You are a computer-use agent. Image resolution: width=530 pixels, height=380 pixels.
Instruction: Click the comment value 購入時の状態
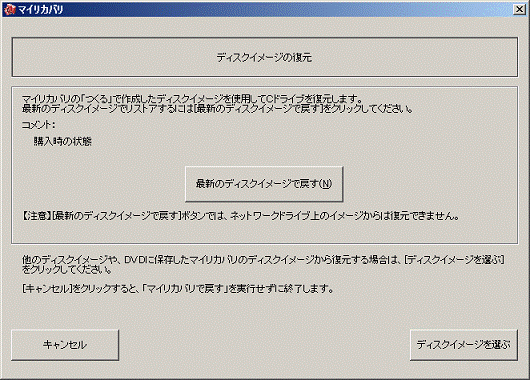tap(63, 141)
